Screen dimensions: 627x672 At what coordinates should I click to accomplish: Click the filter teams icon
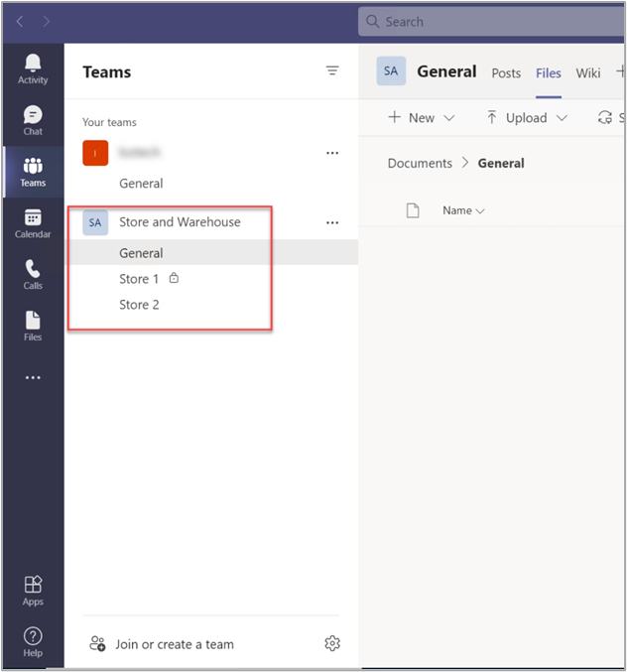[x=332, y=70]
